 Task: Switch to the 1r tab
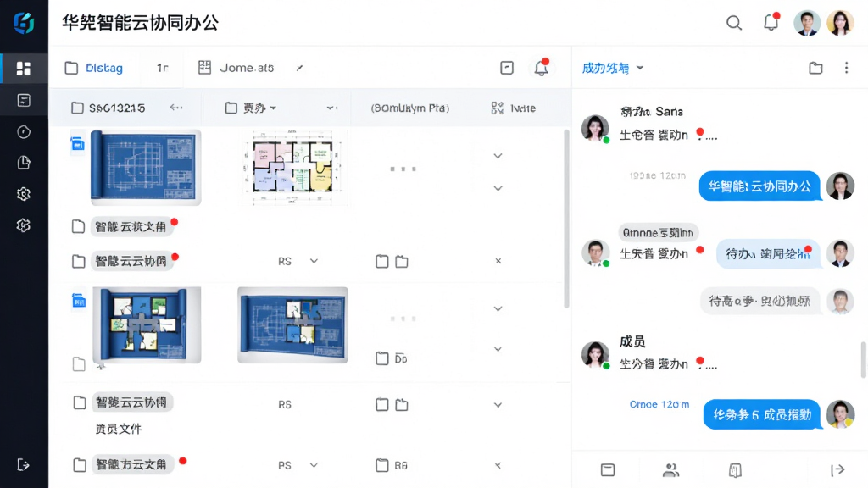162,68
